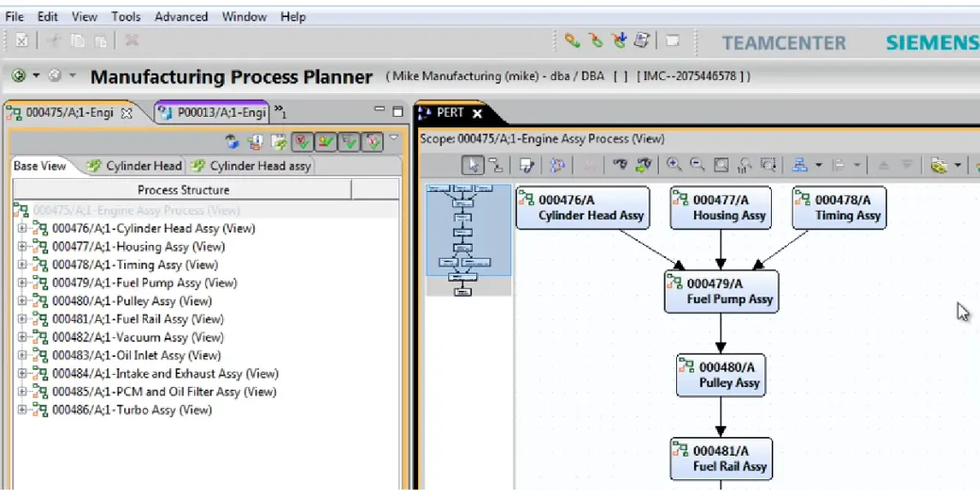Image resolution: width=980 pixels, height=490 pixels.
Task: Expand 000477/A;1-Housing Assy tree node
Action: pyautogui.click(x=22, y=247)
